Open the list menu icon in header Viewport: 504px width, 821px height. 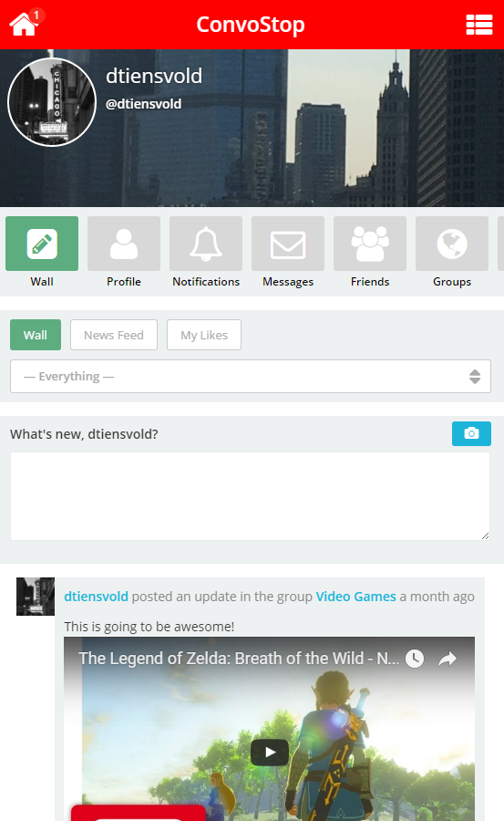478,25
